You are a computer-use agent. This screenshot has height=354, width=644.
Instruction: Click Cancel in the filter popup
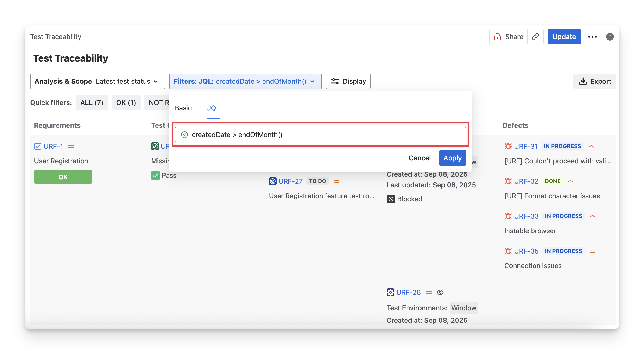419,158
